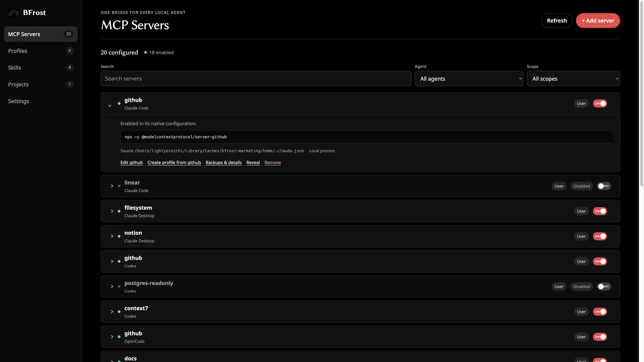Expand the context7 server row
The height and width of the screenshot is (362, 644).
(x=112, y=312)
